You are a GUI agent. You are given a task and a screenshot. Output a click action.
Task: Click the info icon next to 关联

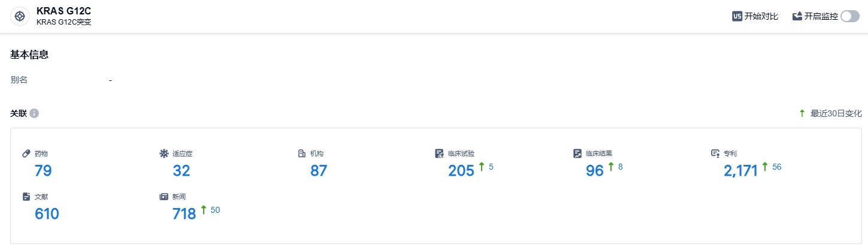click(x=34, y=113)
